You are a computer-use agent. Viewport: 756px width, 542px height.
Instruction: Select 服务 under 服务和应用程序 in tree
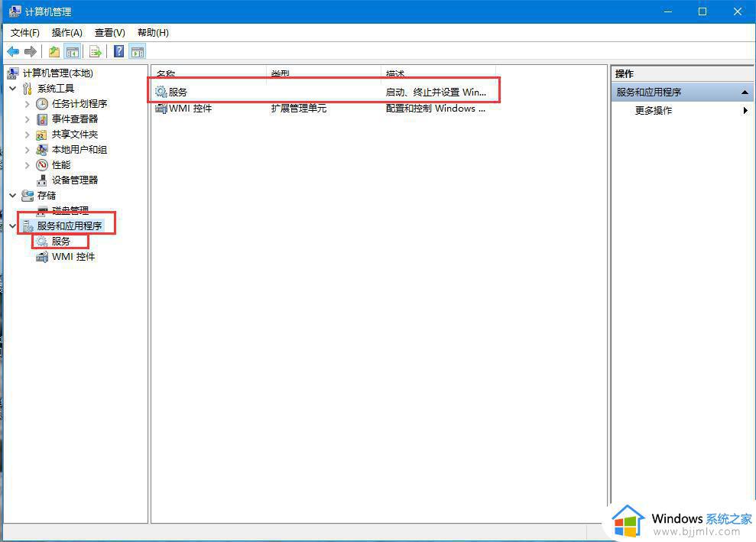pyautogui.click(x=61, y=242)
